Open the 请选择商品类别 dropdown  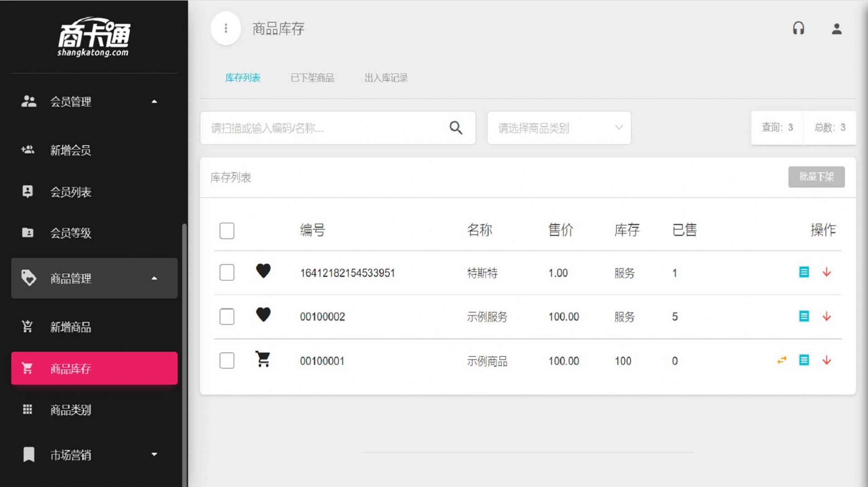click(x=559, y=128)
